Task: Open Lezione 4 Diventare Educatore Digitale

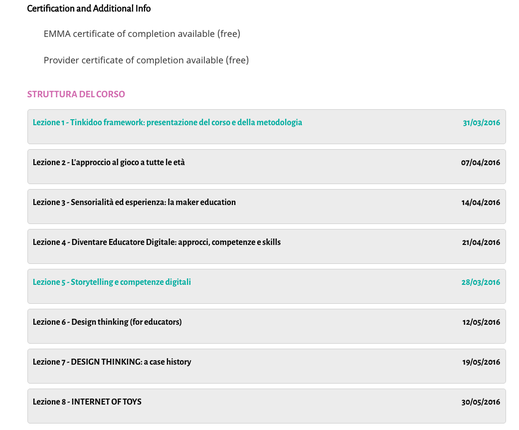Action: pyautogui.click(x=266, y=246)
